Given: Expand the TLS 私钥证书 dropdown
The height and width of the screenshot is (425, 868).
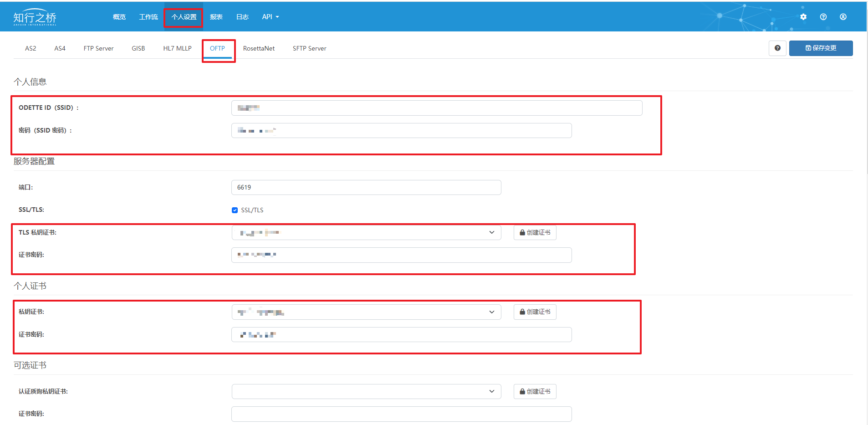Looking at the screenshot, I should (x=366, y=233).
